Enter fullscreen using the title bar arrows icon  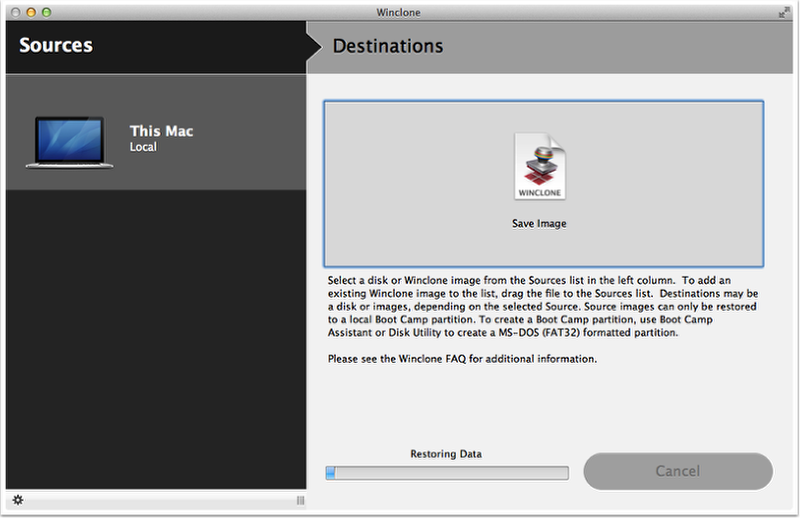tap(783, 11)
